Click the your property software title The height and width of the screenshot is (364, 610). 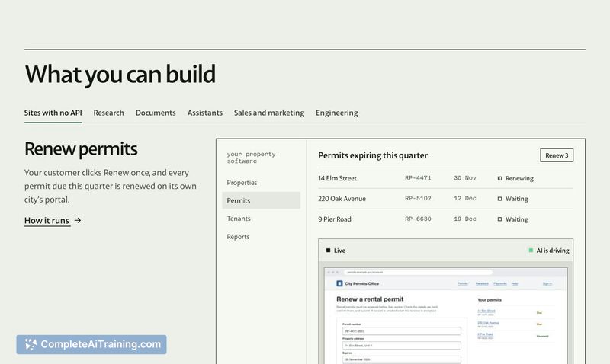click(x=251, y=158)
